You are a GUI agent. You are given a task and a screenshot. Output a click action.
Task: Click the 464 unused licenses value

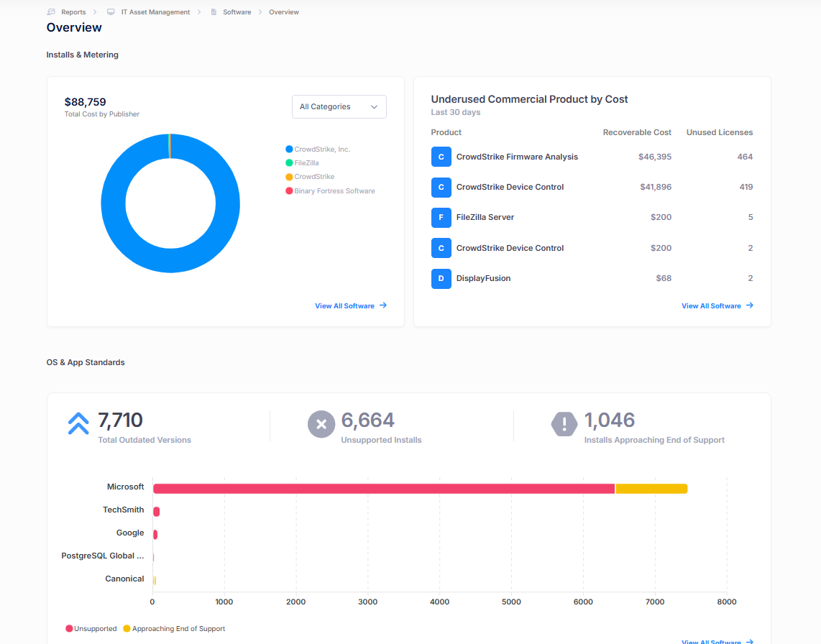click(745, 157)
